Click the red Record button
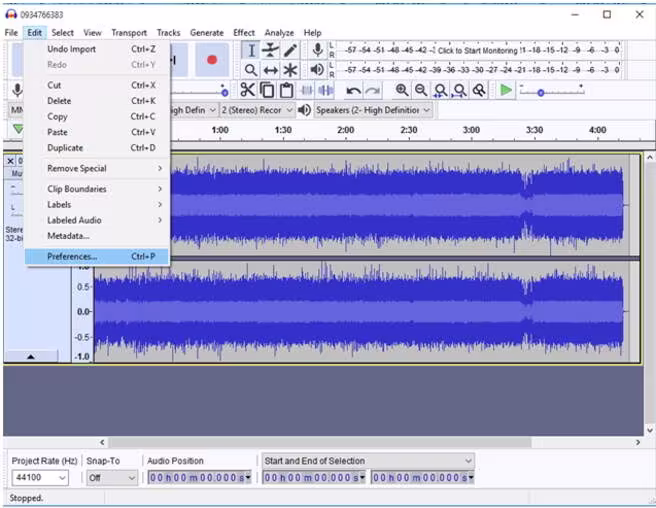 (x=212, y=60)
